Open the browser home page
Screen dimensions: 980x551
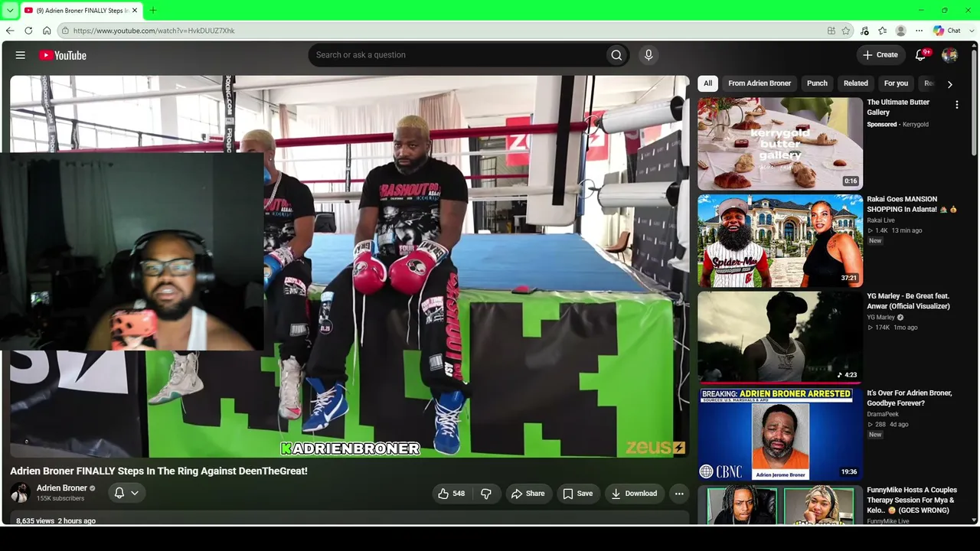pos(47,31)
